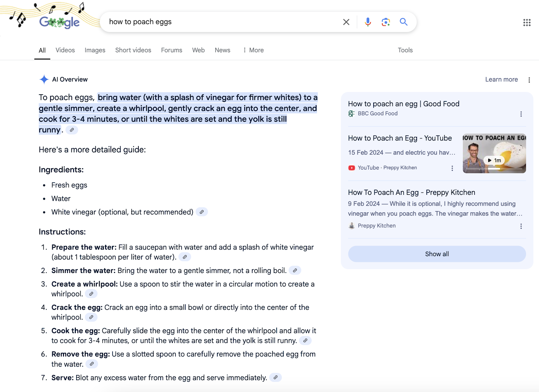
Task: Click the 'Fresh eggs' list item
Action: tap(69, 185)
